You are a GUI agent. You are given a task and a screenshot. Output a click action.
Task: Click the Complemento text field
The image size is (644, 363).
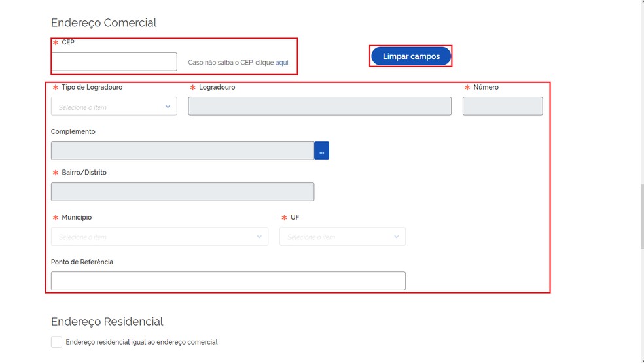click(x=182, y=150)
